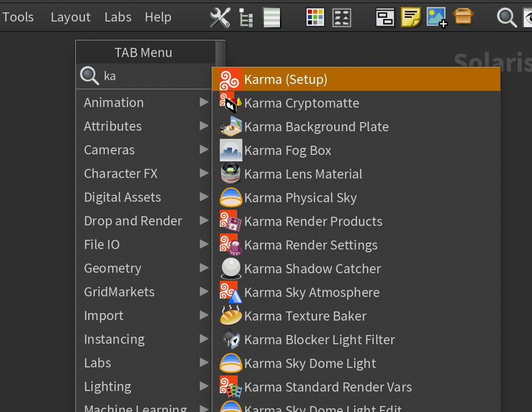Click the Karma Standard Render Vars icon

tap(231, 387)
